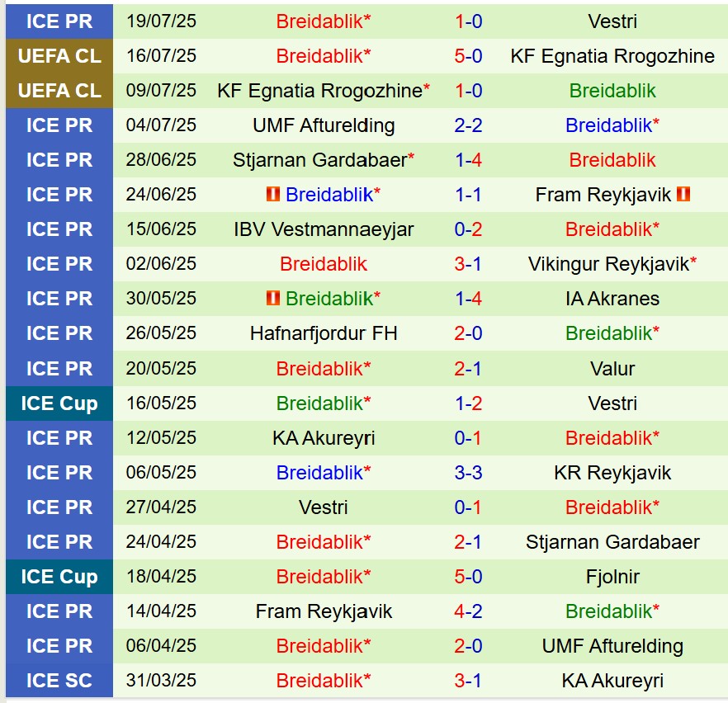The image size is (728, 703).
Task: Open the Valur team page
Action: click(612, 368)
